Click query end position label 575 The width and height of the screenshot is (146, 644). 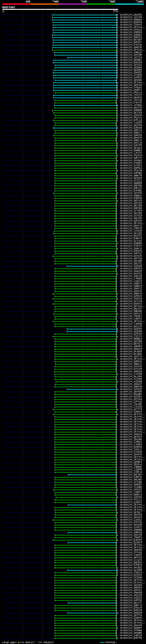115,11
